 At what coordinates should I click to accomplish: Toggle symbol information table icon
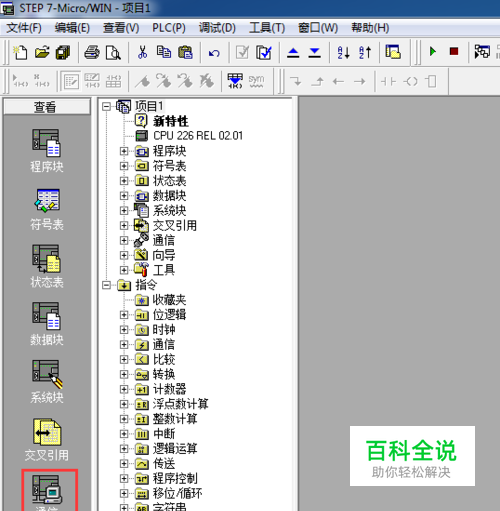(235, 81)
